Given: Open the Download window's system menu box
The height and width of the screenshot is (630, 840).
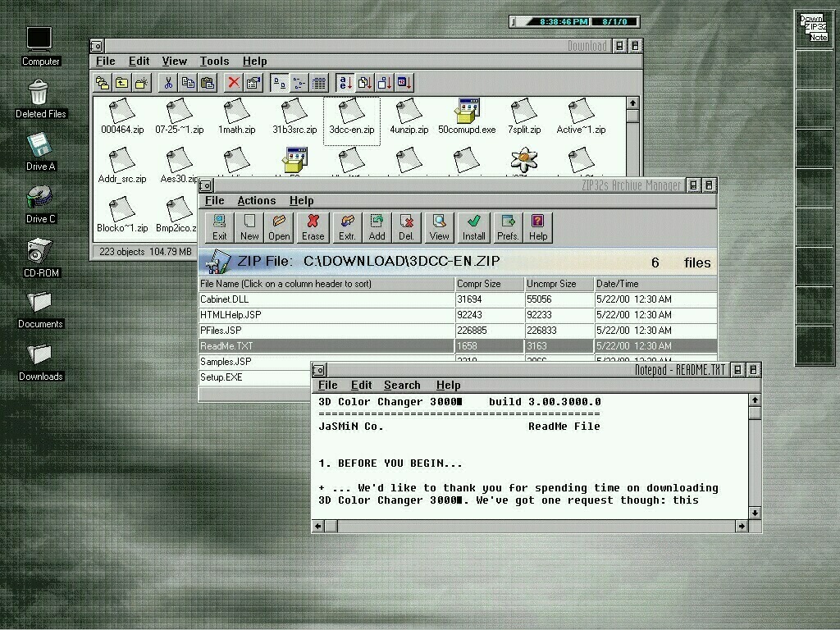Looking at the screenshot, I should click(97, 46).
